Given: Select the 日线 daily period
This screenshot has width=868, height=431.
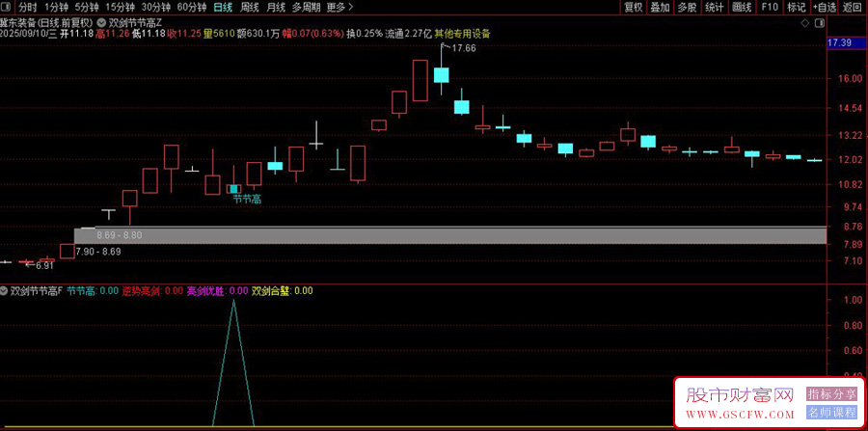Looking at the screenshot, I should point(224,7).
